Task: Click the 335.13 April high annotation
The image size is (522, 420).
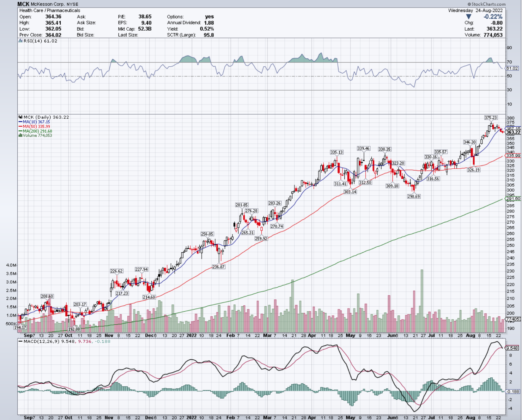Action: (337, 152)
